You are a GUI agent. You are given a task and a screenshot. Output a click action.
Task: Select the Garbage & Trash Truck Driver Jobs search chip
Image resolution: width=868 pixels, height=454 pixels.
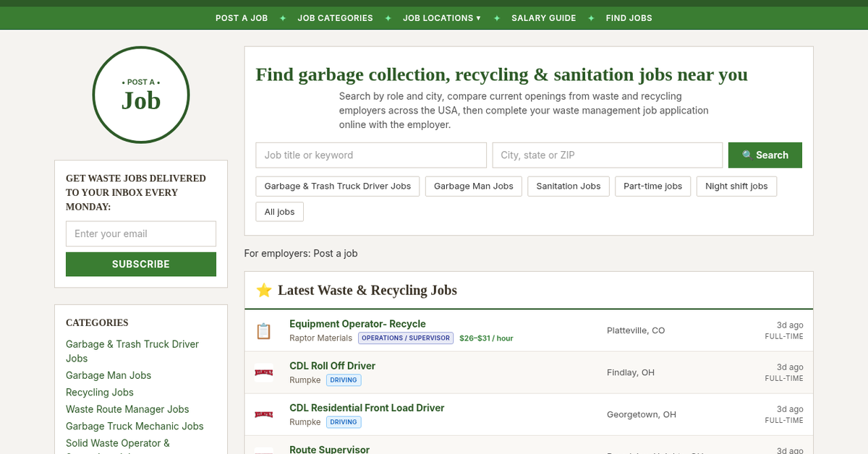pyautogui.click(x=338, y=187)
